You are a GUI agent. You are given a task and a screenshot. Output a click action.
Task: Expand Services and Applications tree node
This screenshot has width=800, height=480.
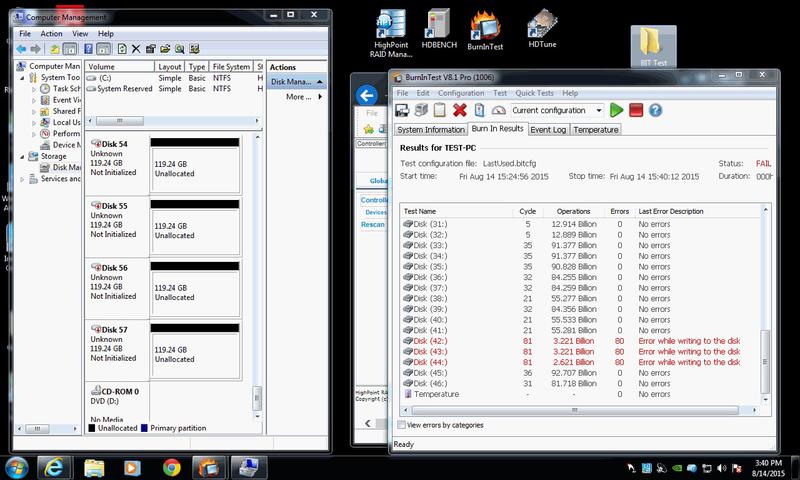[x=22, y=179]
